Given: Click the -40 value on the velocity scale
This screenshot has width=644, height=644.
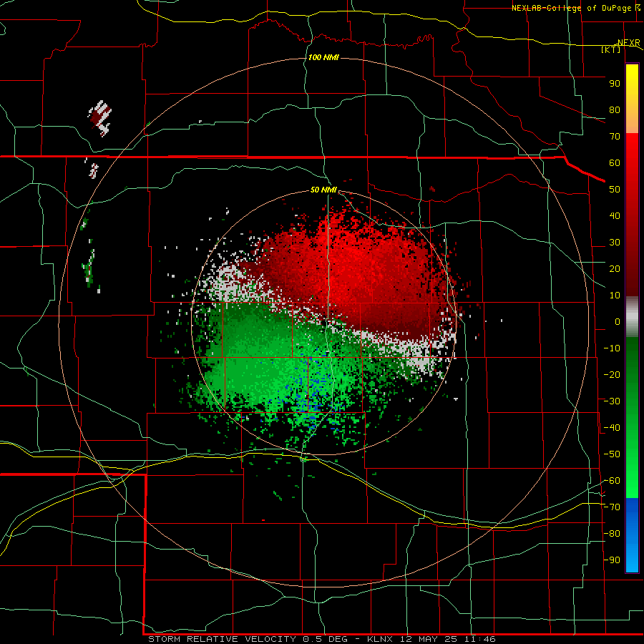Looking at the screenshot, I should click(612, 428).
